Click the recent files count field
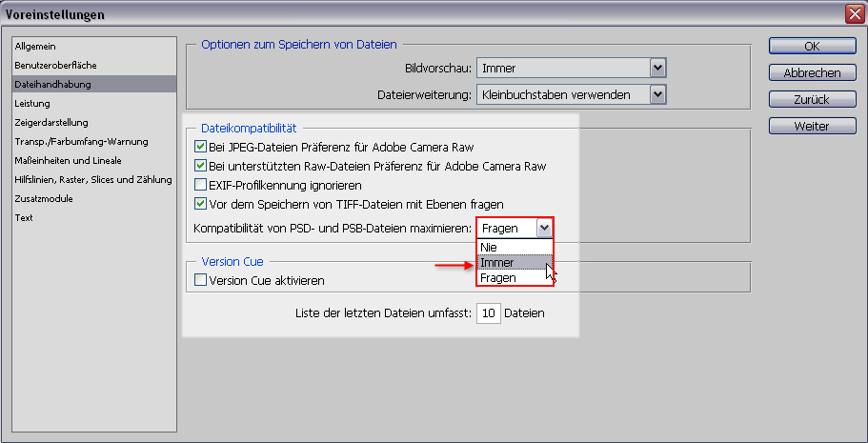 488,312
